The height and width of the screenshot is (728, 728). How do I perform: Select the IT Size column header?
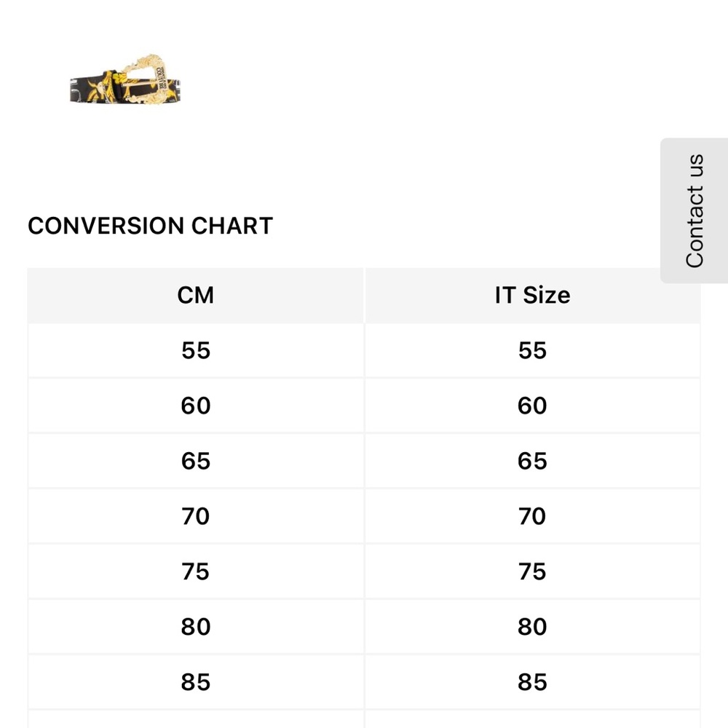(x=533, y=296)
